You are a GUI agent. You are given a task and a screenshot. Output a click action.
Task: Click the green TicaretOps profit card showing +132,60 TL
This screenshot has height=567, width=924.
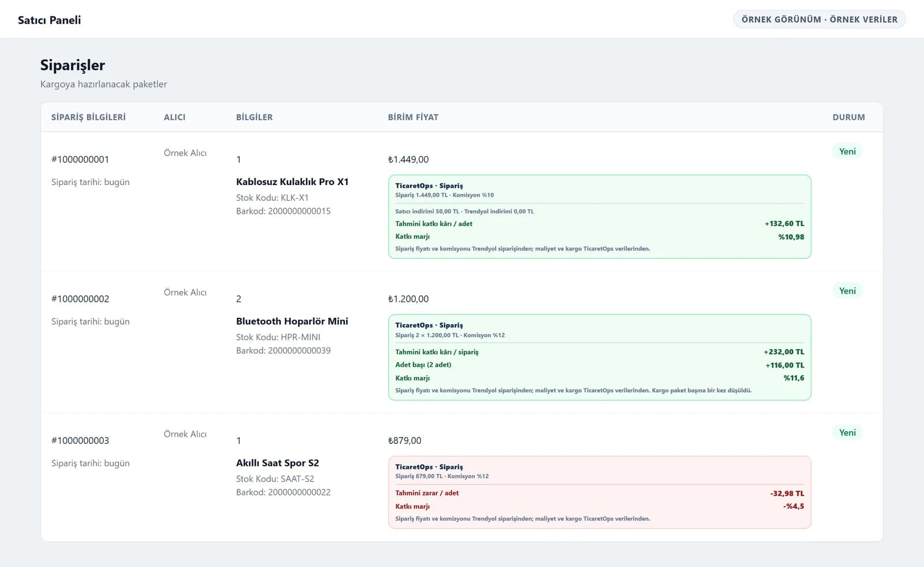[x=599, y=217]
